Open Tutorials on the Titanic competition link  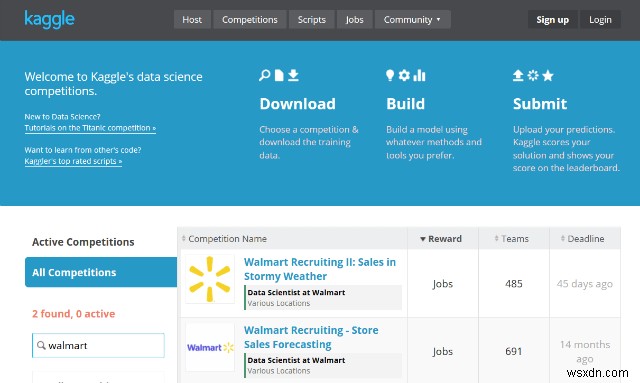[x=90, y=128]
